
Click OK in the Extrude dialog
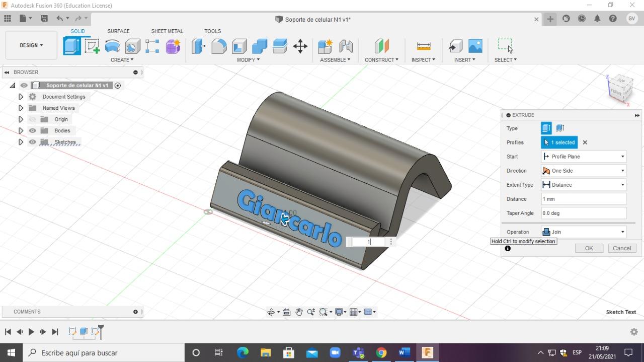(x=589, y=248)
